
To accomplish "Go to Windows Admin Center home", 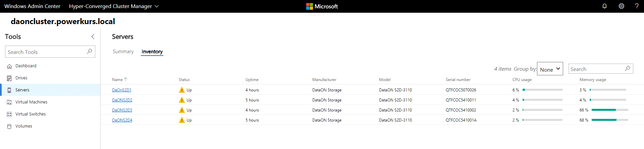I will point(32,6).
